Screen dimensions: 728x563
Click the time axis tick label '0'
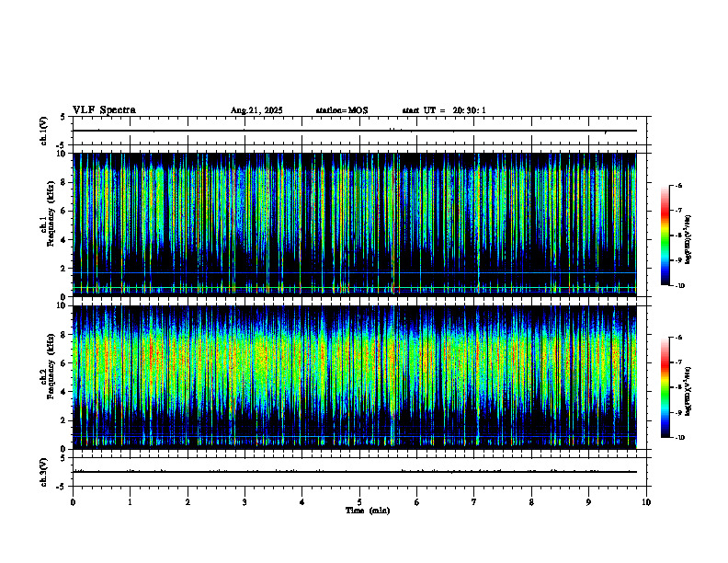pyautogui.click(x=73, y=502)
